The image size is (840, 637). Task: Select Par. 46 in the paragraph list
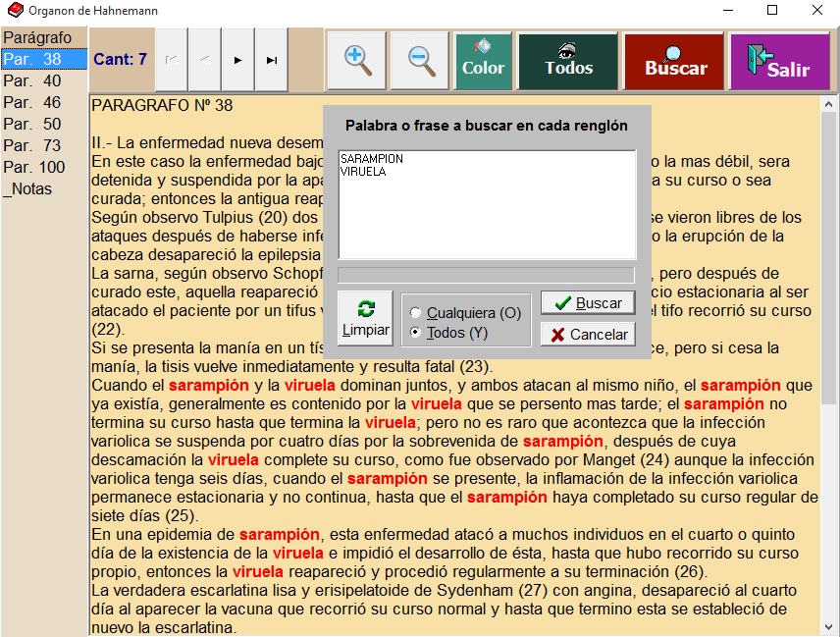[x=44, y=102]
